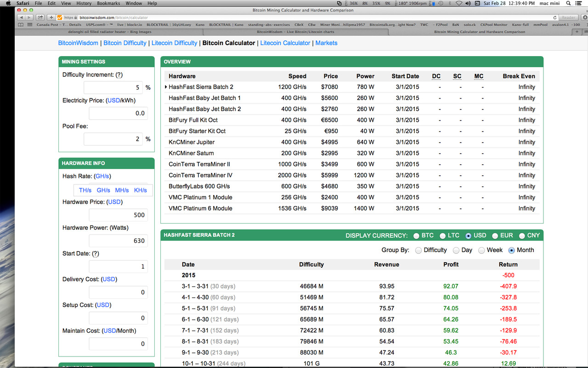Switch to BitcoinWisdom Live charts tab

point(295,32)
